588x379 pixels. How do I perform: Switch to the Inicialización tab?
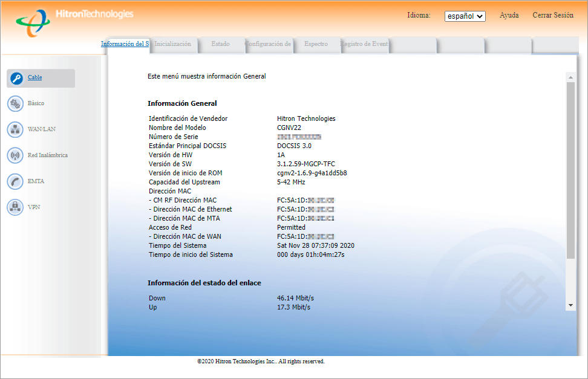pyautogui.click(x=173, y=44)
